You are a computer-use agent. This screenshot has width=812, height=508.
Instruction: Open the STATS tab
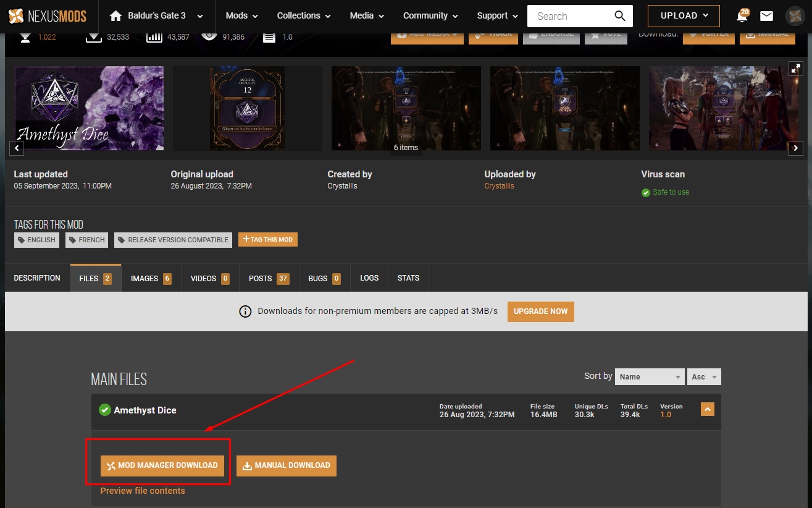click(x=408, y=278)
